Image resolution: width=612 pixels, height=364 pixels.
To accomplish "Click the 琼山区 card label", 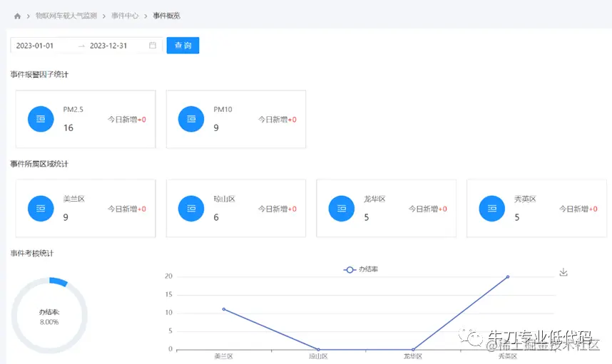I will 225,199.
